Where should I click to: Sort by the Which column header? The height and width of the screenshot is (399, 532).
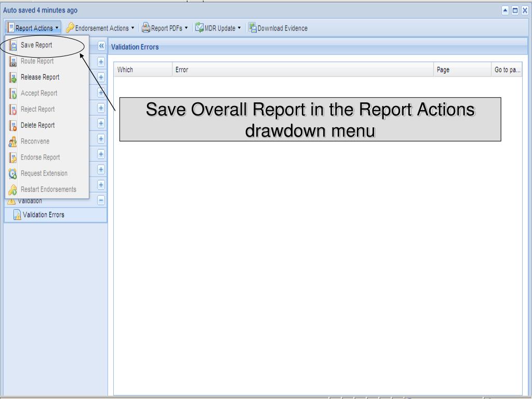pos(143,70)
